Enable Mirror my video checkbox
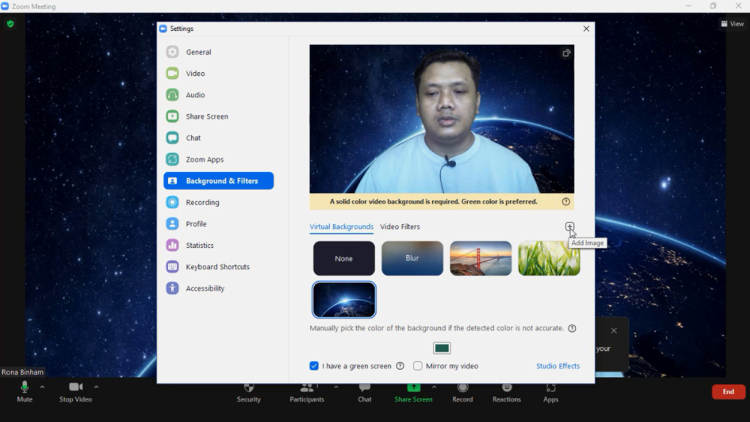 418,366
